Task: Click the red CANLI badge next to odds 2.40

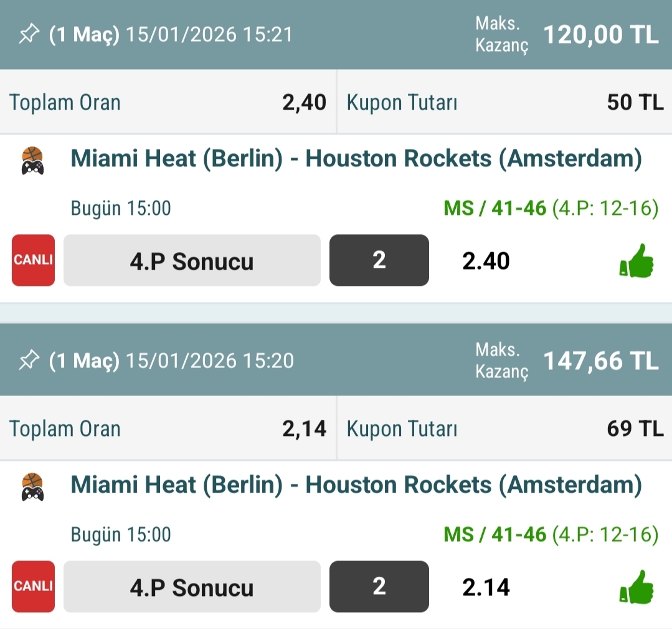Action: [34, 260]
